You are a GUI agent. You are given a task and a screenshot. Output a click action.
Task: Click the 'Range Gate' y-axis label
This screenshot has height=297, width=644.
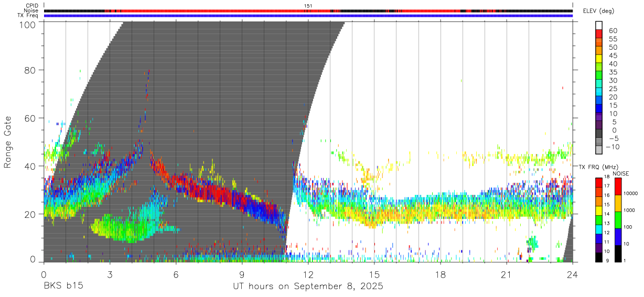[x=8, y=142]
